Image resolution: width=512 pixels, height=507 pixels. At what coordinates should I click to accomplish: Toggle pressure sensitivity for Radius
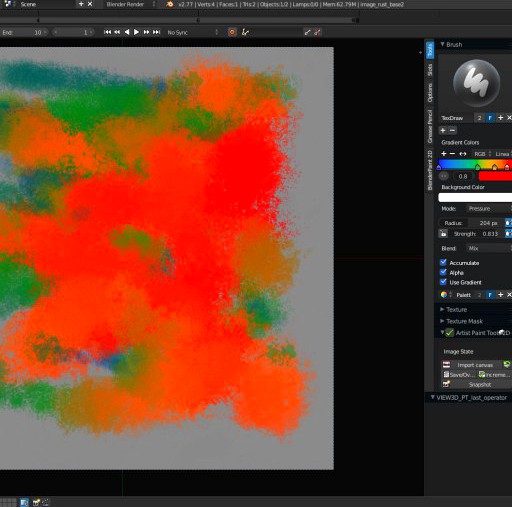tap(508, 223)
